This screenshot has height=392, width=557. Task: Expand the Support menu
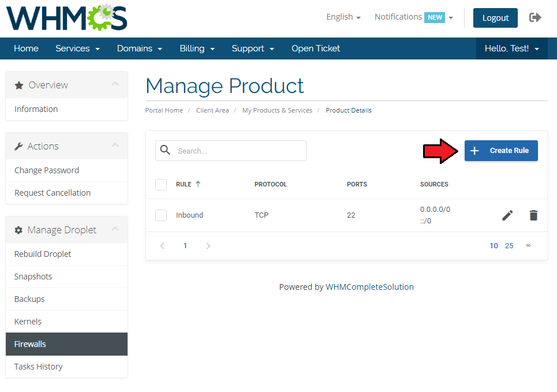(x=253, y=48)
